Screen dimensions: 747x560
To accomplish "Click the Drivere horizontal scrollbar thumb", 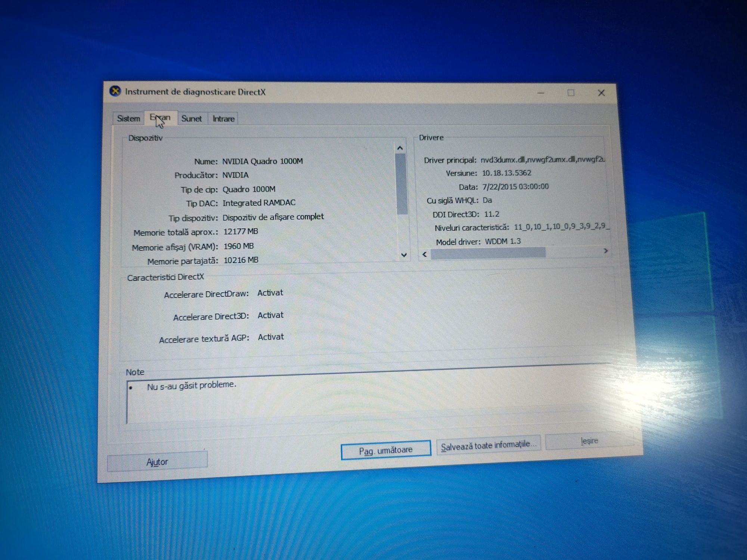I will coord(488,253).
